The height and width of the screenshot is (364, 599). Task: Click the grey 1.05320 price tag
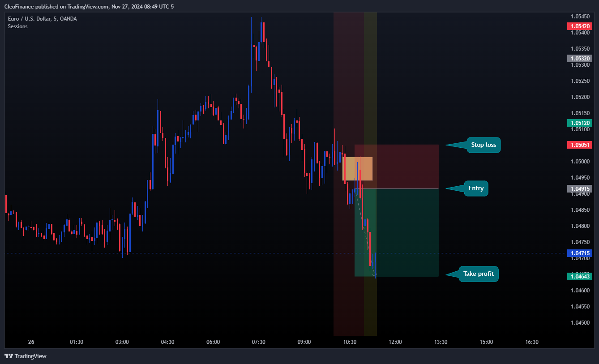click(x=579, y=58)
